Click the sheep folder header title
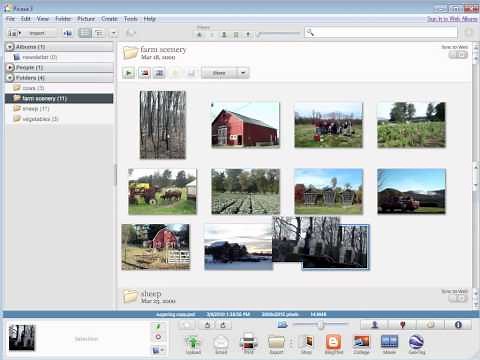The height and width of the screenshot is (360, 480). tap(151, 294)
